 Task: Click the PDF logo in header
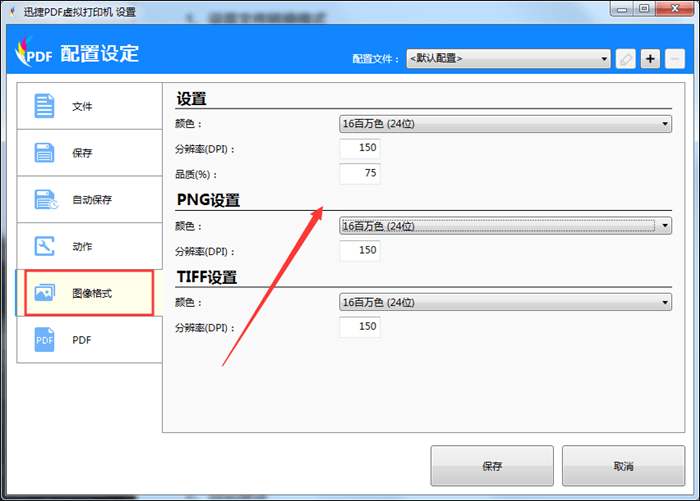[x=33, y=52]
